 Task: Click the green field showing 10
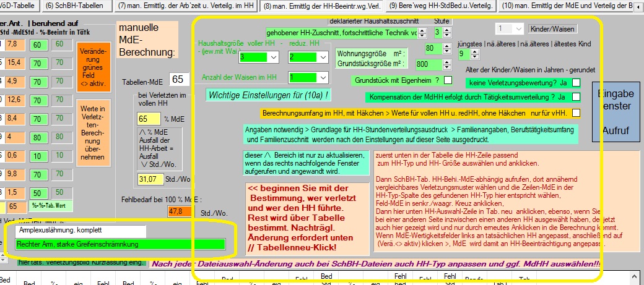tap(38, 156)
